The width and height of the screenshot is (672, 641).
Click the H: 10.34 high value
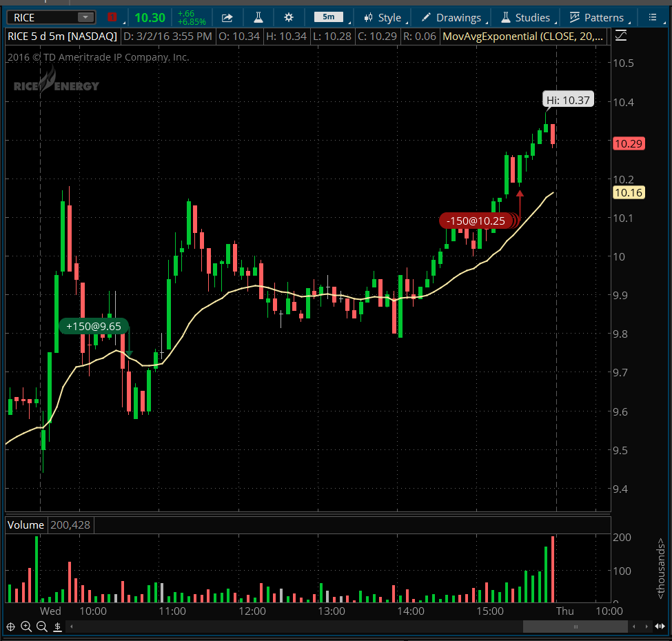pos(286,37)
